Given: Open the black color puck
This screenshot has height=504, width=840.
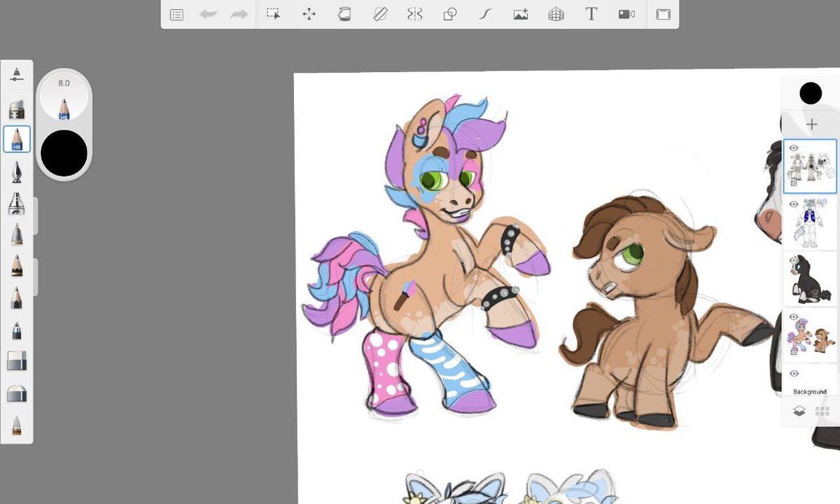Looking at the screenshot, I should click(x=64, y=153).
